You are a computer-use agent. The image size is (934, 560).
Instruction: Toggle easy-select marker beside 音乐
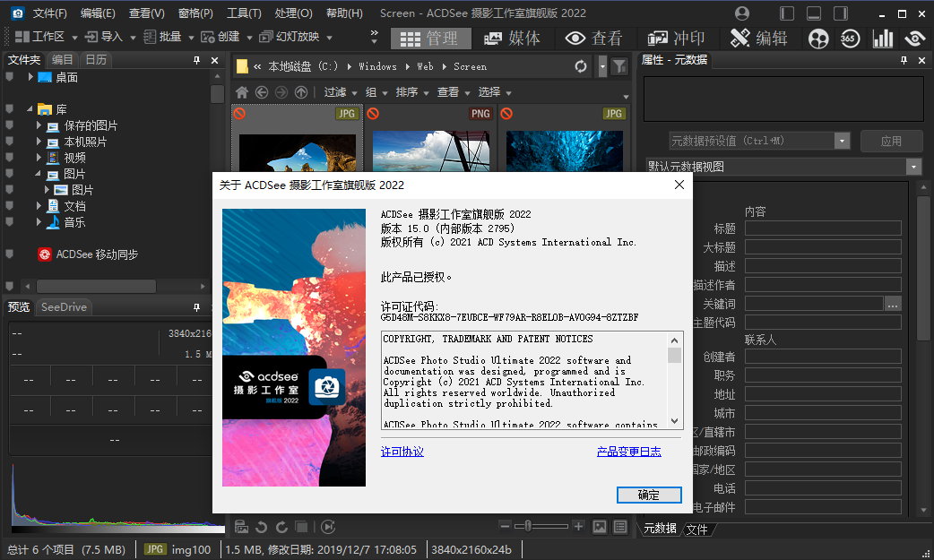[x=9, y=221]
